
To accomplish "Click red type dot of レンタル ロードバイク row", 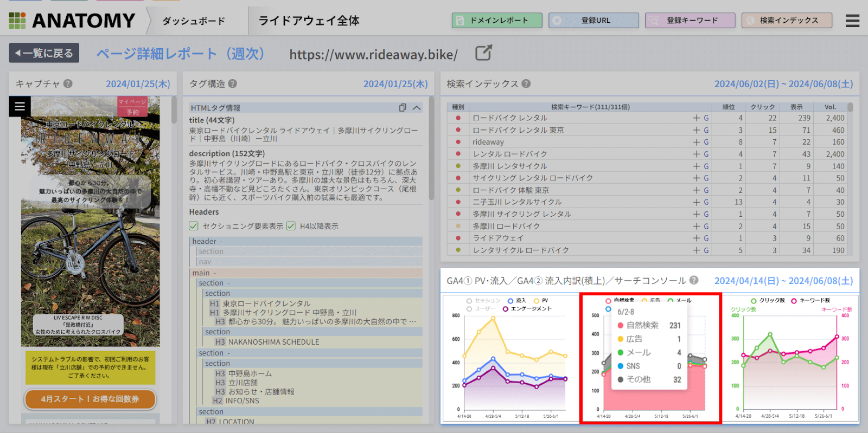I will [458, 154].
